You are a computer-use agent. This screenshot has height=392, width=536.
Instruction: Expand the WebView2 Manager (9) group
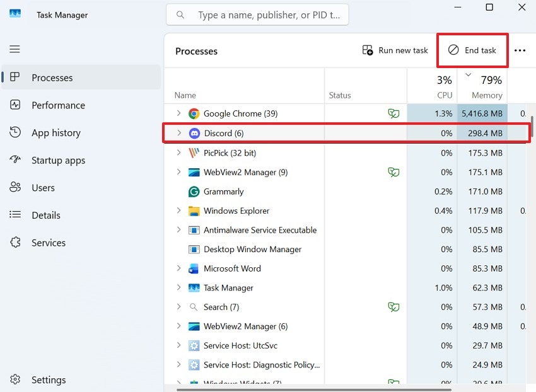(x=178, y=171)
